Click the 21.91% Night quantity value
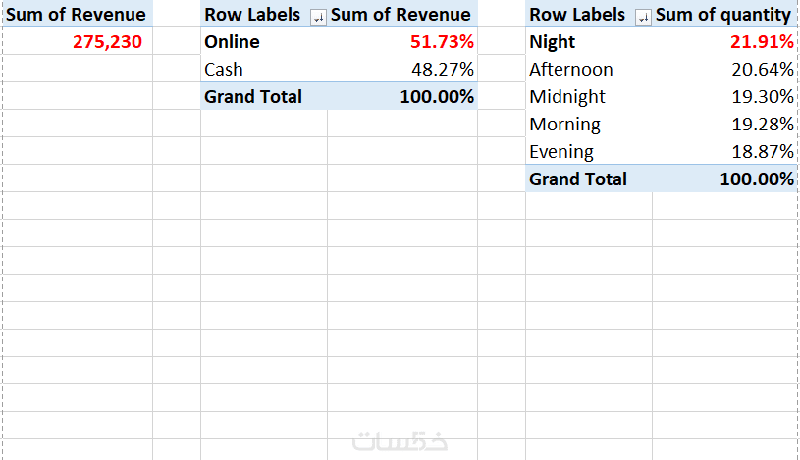The width and height of the screenshot is (800, 460). 766,42
